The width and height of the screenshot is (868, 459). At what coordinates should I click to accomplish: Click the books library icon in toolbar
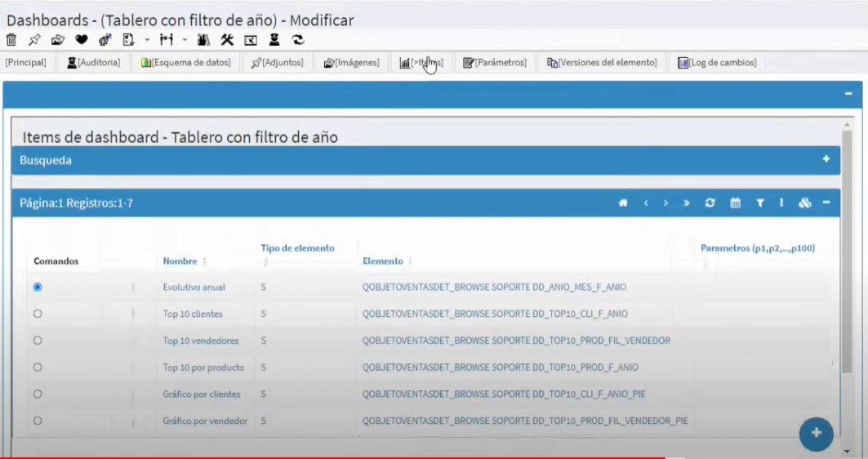pos(203,40)
